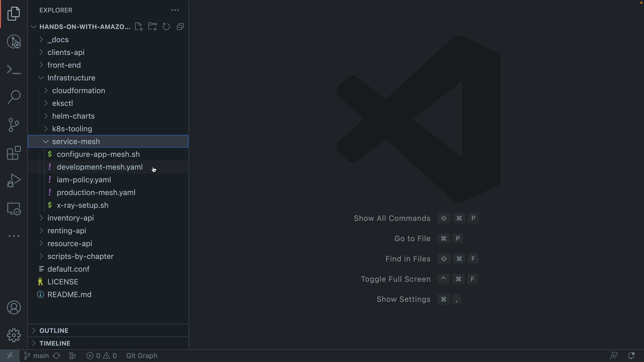The width and height of the screenshot is (644, 362).
Task: Open Git Graph from status bar
Action: (x=142, y=356)
